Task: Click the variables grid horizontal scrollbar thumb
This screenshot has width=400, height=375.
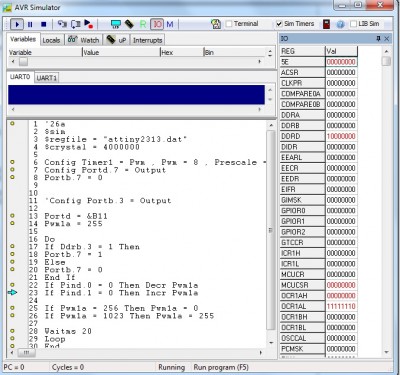Action: [x=23, y=62]
